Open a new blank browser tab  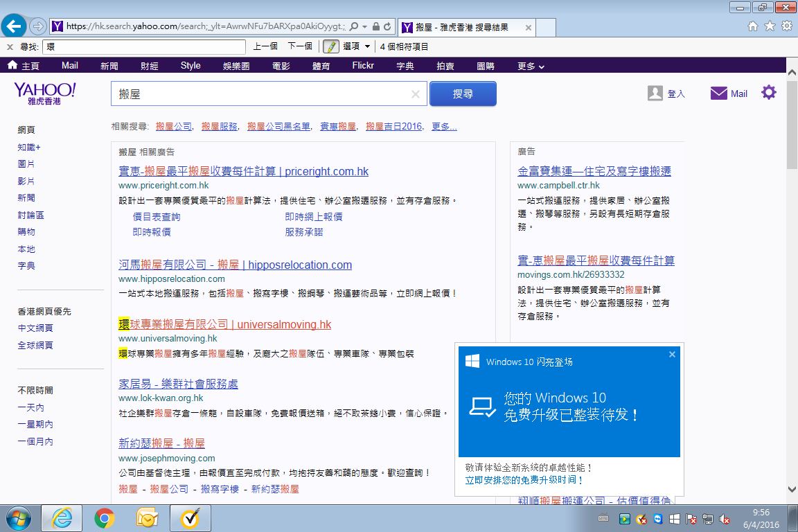tap(546, 28)
